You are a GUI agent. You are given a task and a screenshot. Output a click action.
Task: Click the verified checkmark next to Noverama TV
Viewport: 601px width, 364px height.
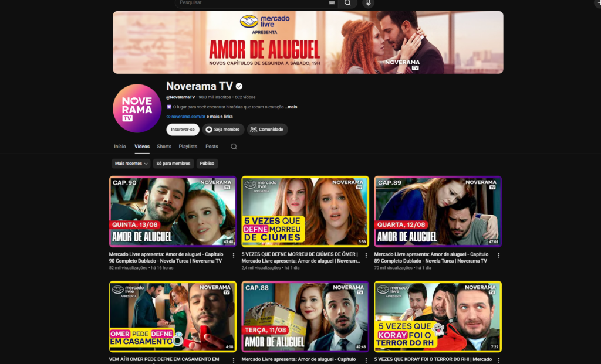[239, 87]
